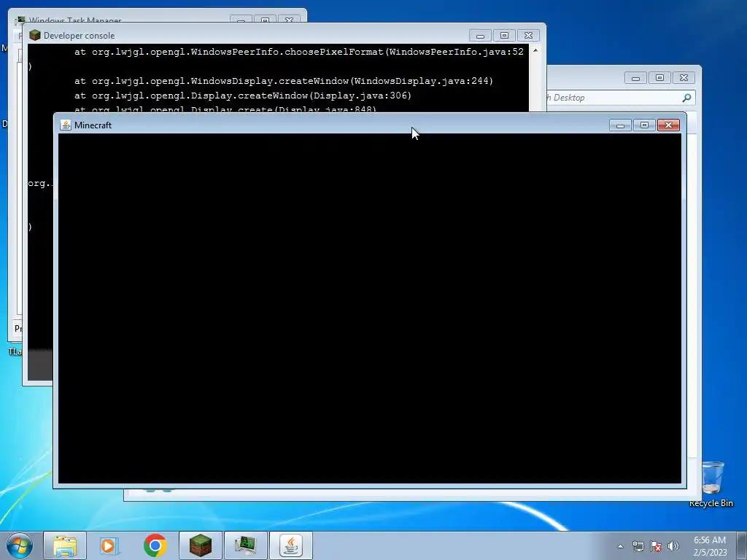
Task: Close the Developer console window
Action: pos(528,35)
